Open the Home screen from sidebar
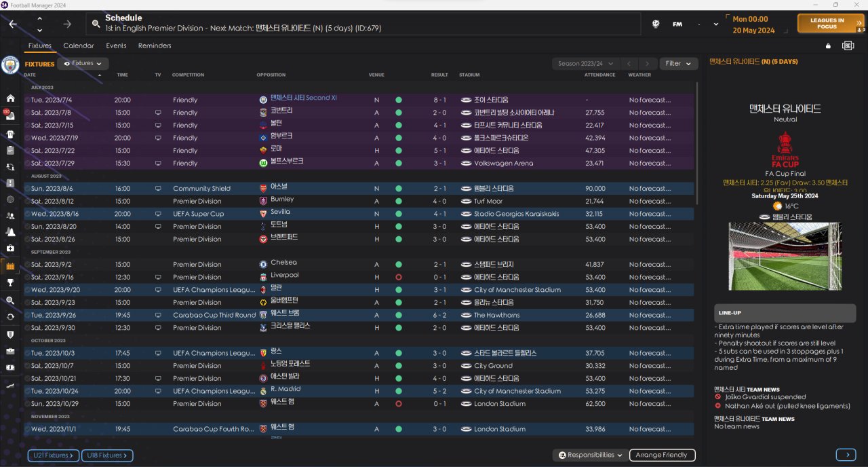 point(10,99)
